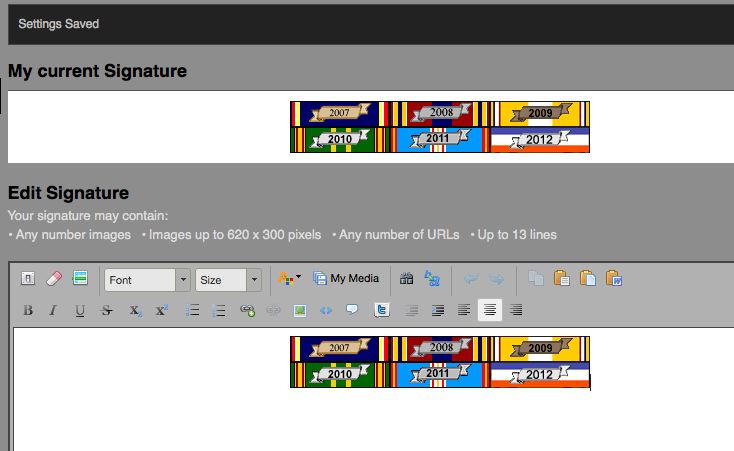Click the quote speech bubble icon
The width and height of the screenshot is (734, 451).
tap(352, 309)
